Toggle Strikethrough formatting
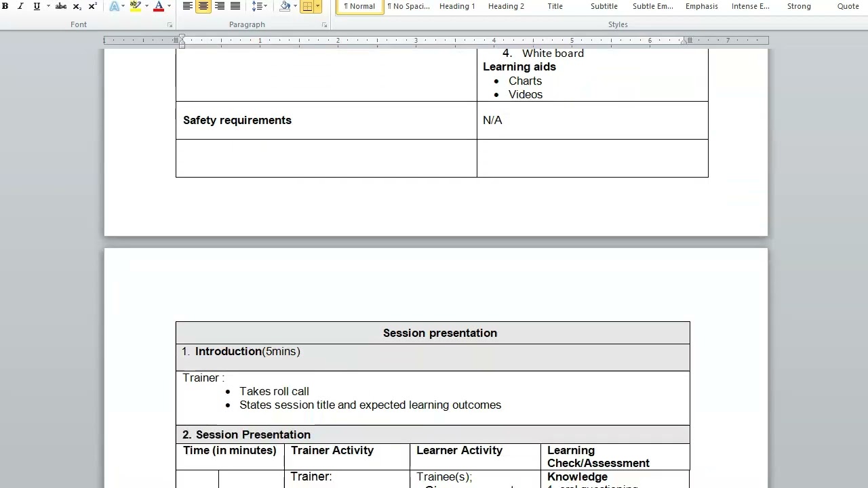Viewport: 868px width, 488px height. click(x=60, y=6)
